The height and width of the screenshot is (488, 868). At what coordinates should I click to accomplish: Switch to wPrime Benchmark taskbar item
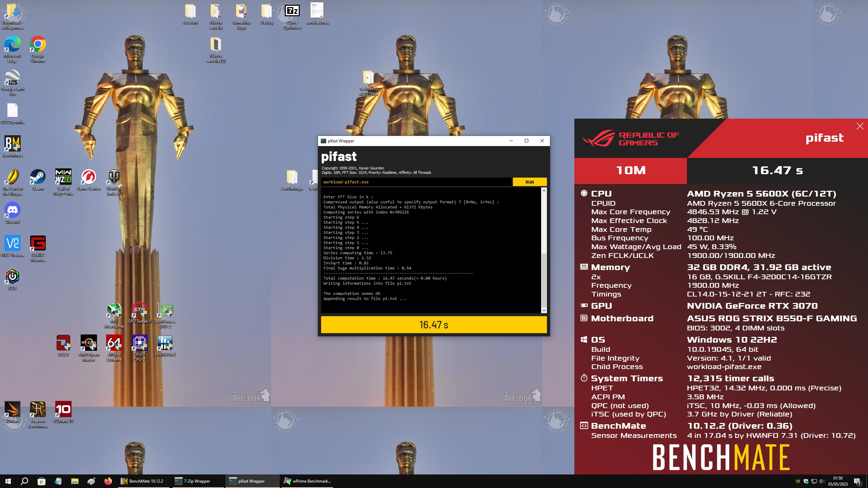click(308, 481)
